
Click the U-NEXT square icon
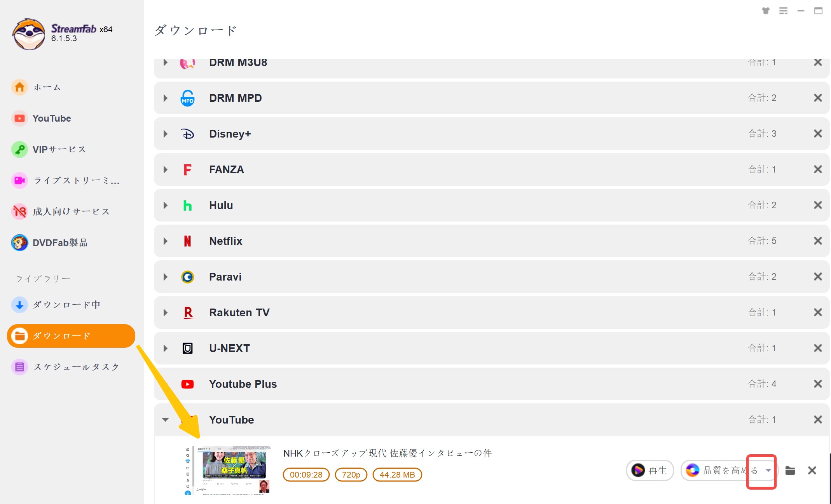point(188,348)
